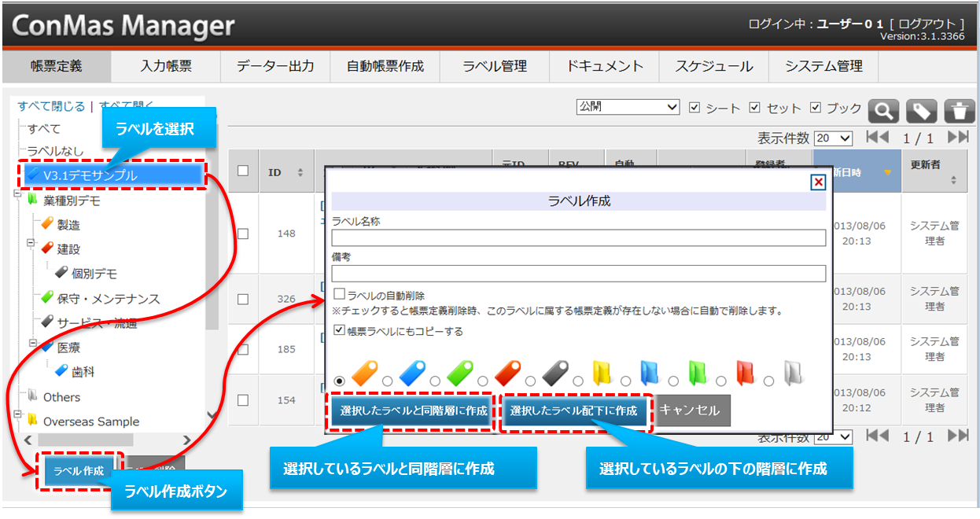Uncheck 帳票ラベルにもコピーする checkbox
Viewport: 980px width, 519px height.
pyautogui.click(x=340, y=330)
